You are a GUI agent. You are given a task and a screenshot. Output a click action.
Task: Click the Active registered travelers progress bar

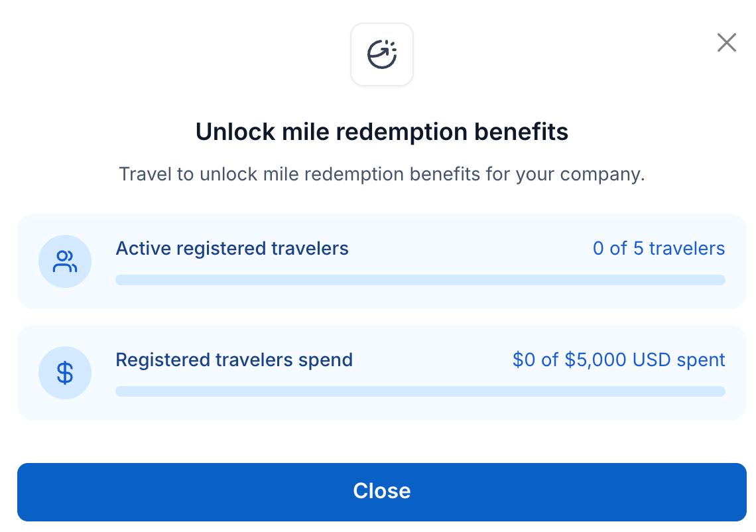(x=420, y=280)
